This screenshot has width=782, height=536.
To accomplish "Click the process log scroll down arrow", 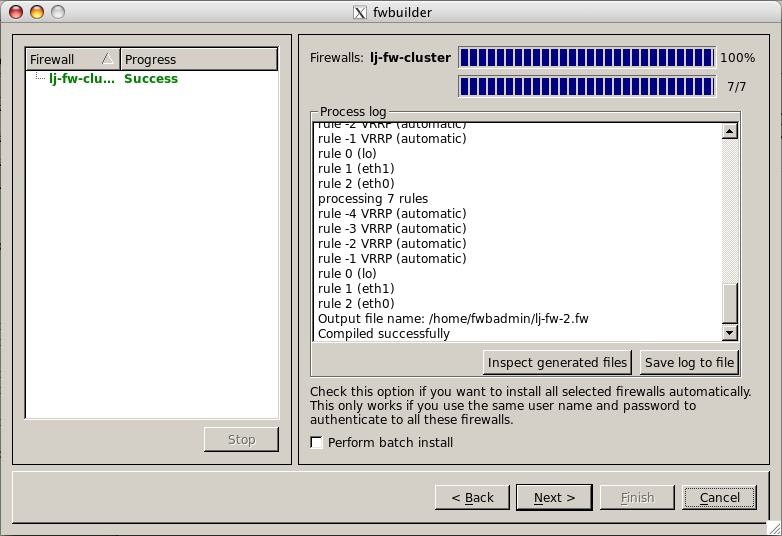I will (729, 333).
